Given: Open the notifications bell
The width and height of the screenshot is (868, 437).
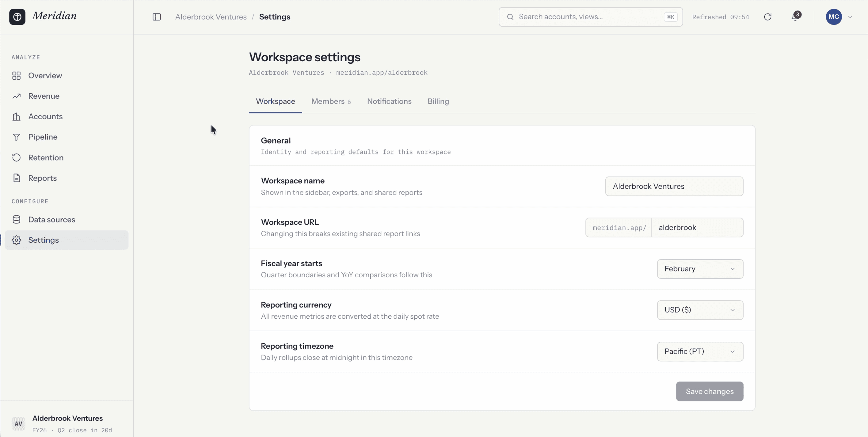Looking at the screenshot, I should point(796,16).
